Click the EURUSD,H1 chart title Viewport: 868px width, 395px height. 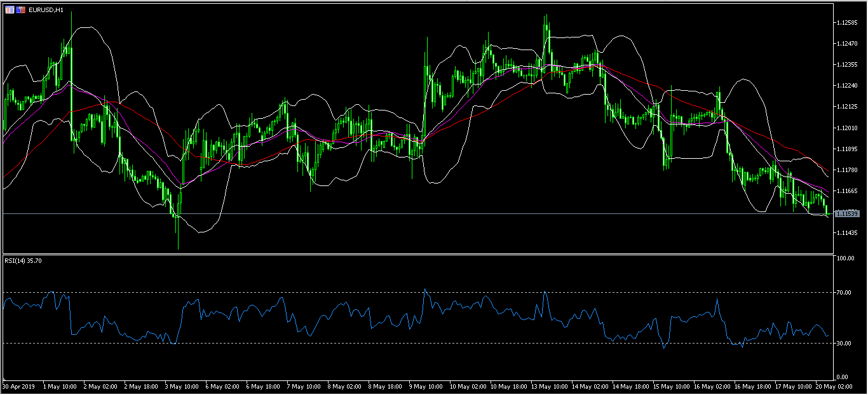(x=46, y=10)
